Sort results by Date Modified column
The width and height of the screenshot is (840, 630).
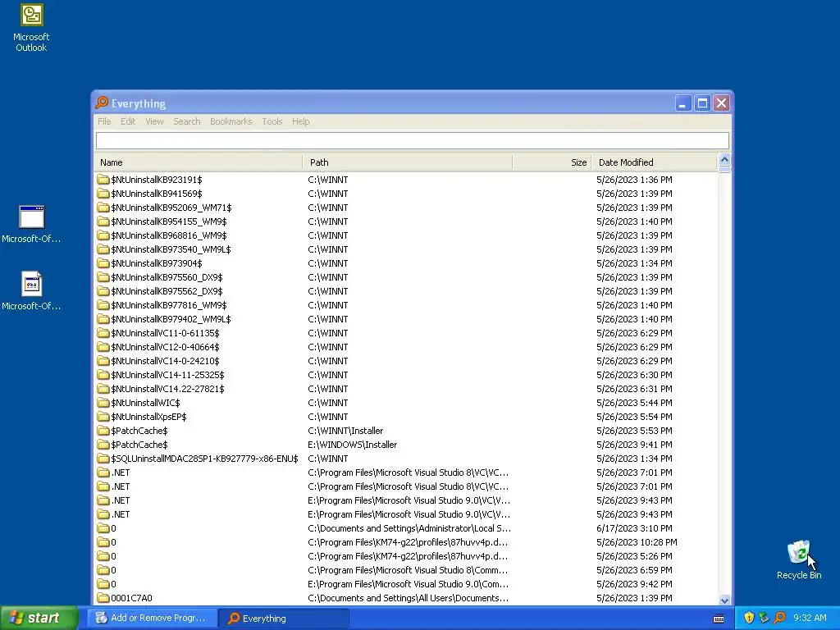tap(654, 162)
